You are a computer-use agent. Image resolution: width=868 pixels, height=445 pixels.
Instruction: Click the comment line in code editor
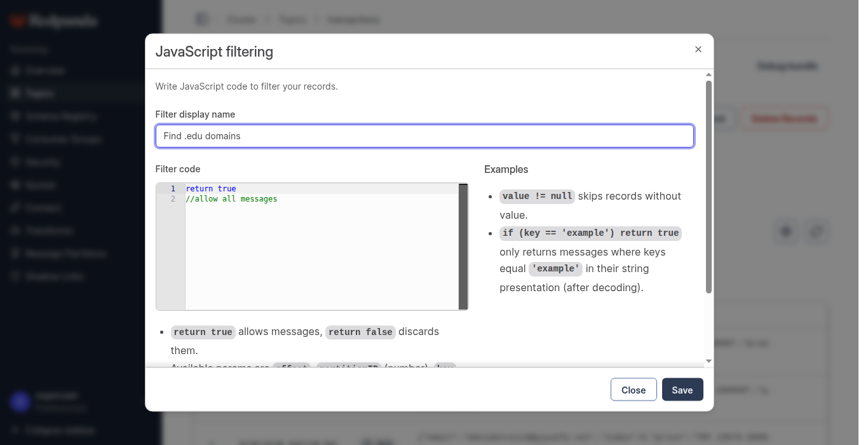coord(231,199)
